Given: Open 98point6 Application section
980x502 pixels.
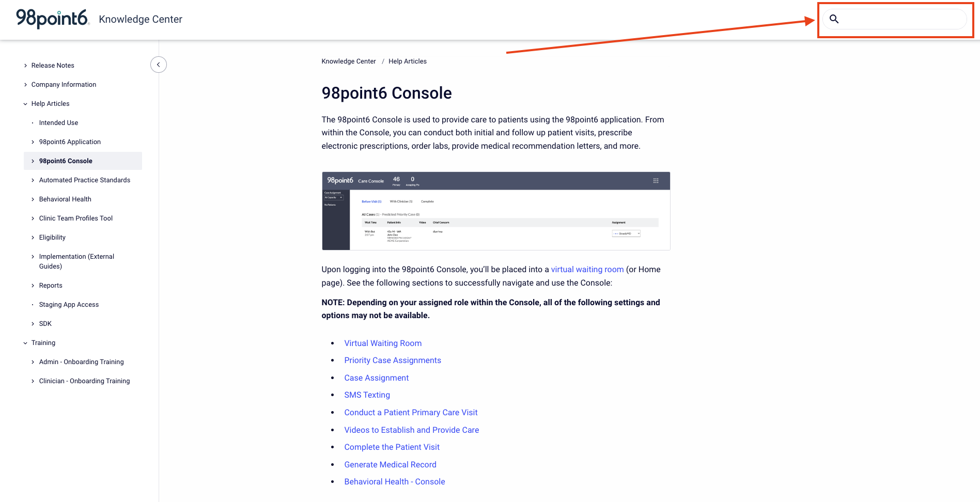Looking at the screenshot, I should tap(70, 142).
